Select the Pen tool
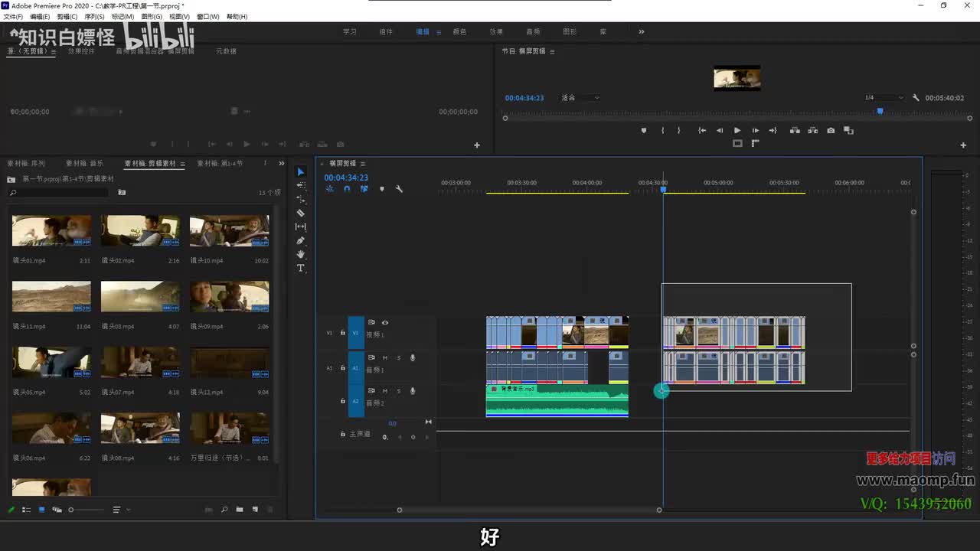Screen dimensions: 980x551 tap(300, 241)
